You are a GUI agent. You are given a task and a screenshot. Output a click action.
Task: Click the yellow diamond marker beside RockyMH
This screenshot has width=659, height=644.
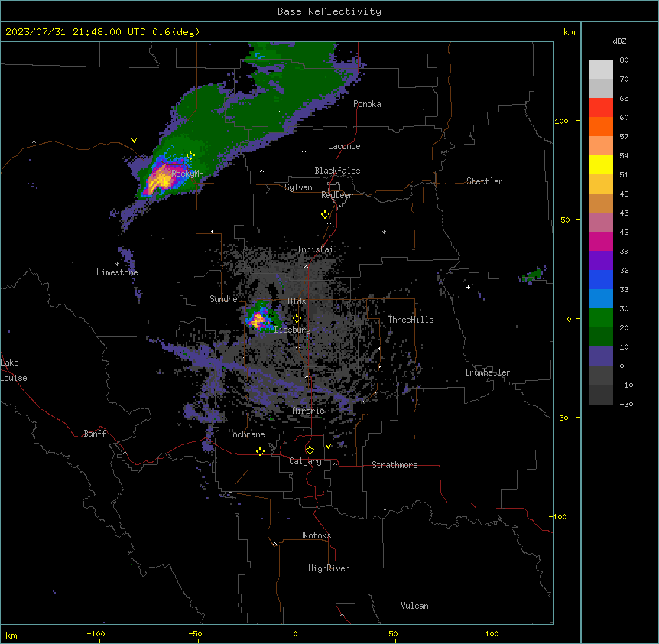[190, 155]
